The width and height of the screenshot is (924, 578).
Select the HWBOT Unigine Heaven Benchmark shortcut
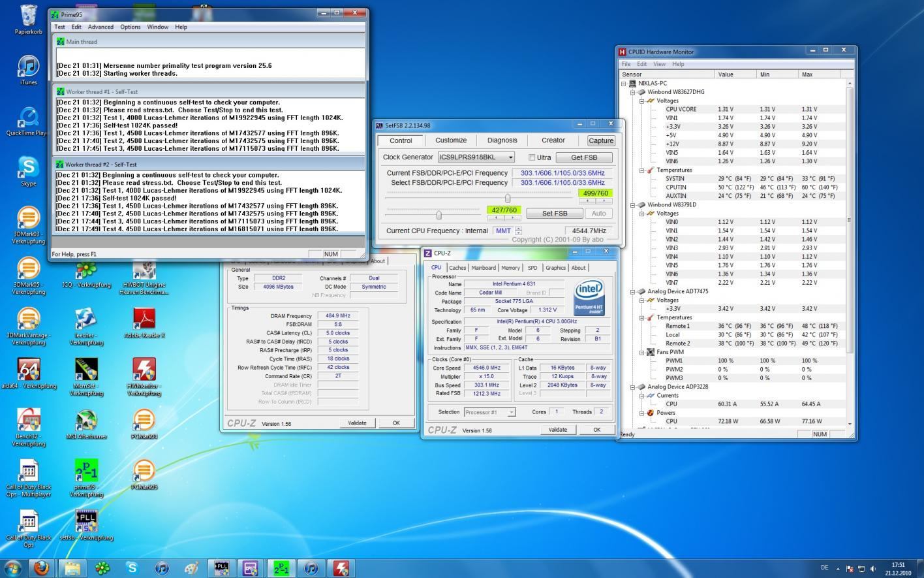click(144, 276)
